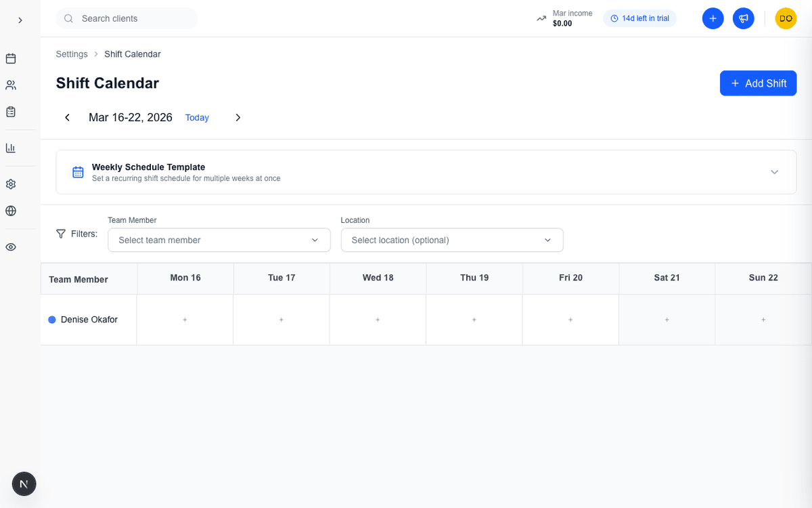The image size is (812, 508).
Task: Click the Add Shift button
Action: (x=758, y=83)
